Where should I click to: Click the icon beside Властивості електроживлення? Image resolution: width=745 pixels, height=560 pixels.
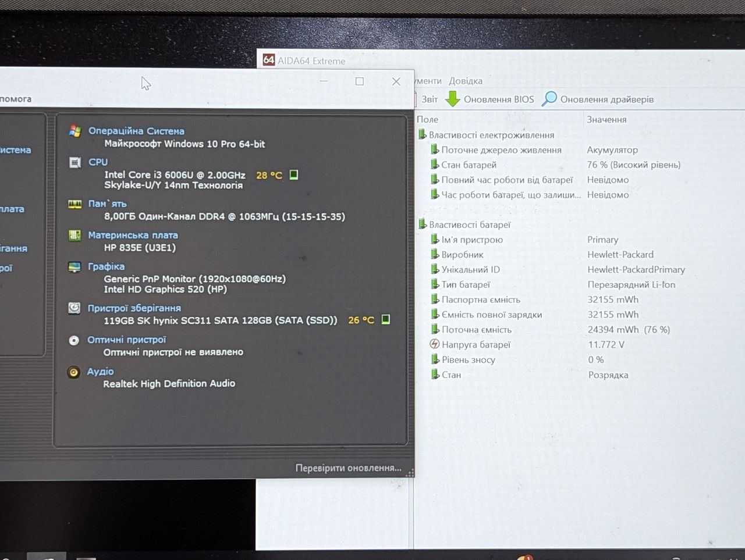click(423, 134)
